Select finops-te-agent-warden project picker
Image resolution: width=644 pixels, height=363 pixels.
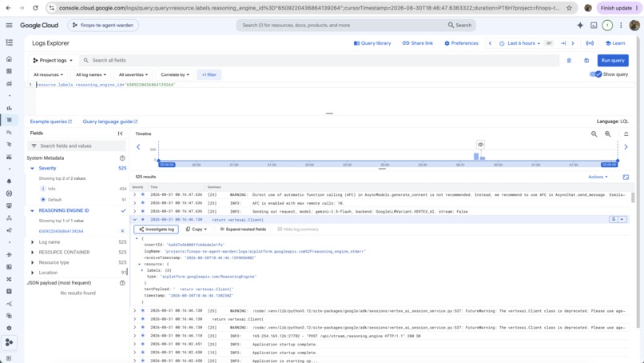(103, 25)
